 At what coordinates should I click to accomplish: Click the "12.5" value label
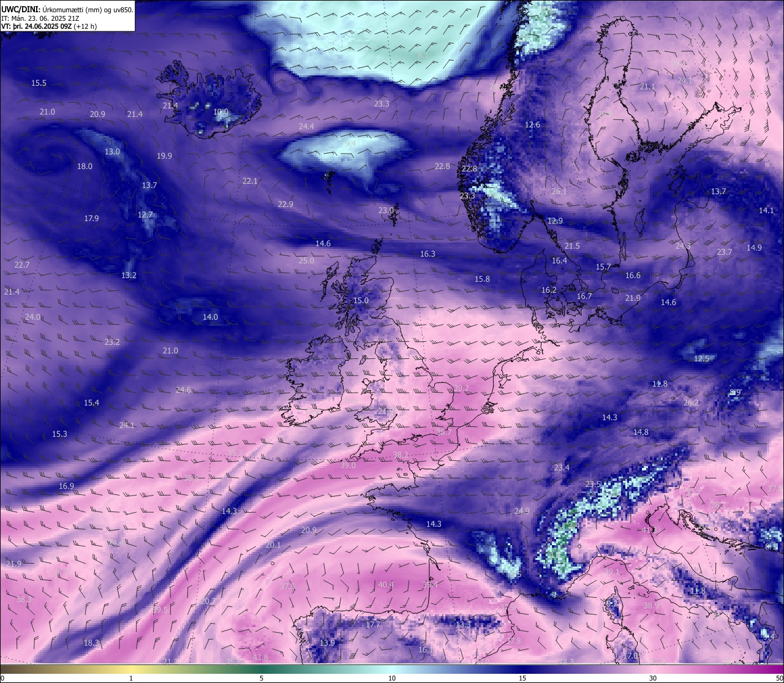701,358
